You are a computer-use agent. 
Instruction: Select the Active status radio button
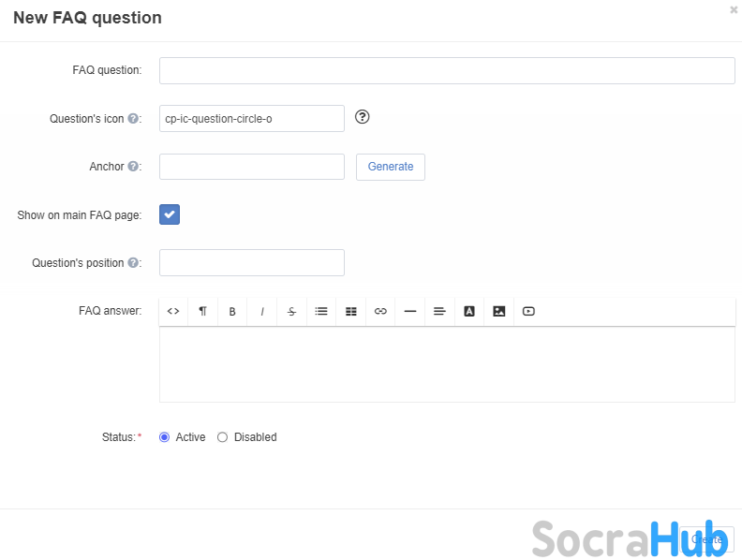tap(165, 437)
